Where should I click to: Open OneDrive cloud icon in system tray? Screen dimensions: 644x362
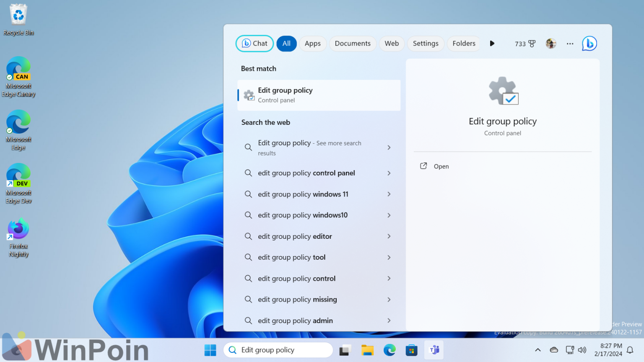(x=554, y=349)
